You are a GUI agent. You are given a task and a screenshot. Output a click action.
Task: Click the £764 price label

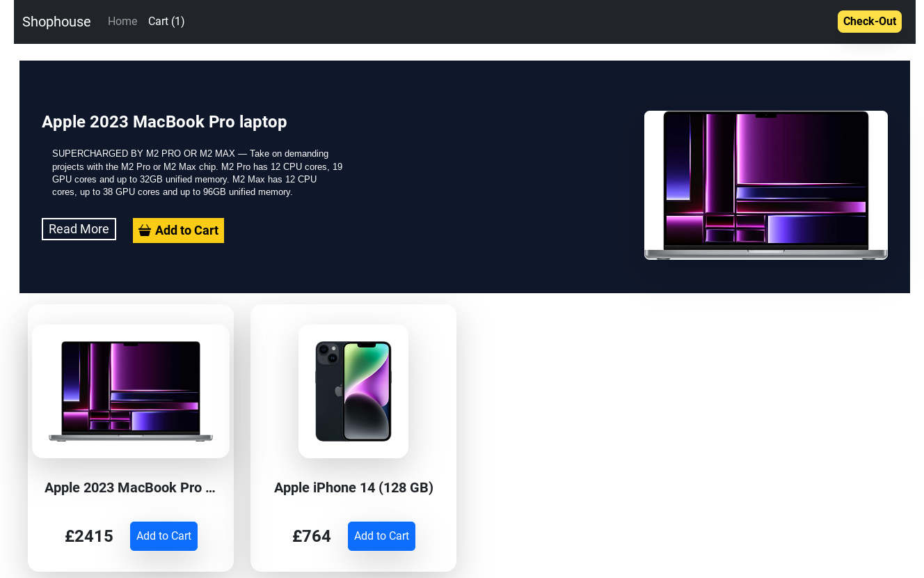[312, 536]
